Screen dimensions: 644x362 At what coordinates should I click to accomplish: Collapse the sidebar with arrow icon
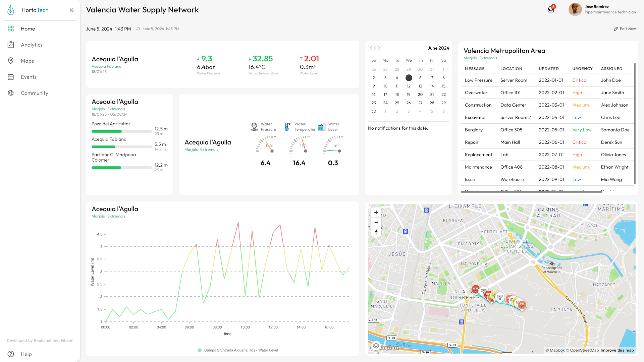coord(72,10)
